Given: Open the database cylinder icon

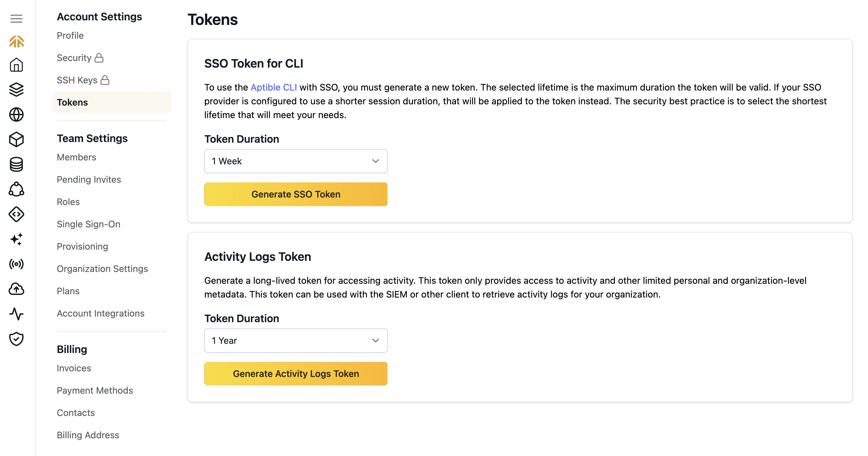Looking at the screenshot, I should (x=16, y=164).
